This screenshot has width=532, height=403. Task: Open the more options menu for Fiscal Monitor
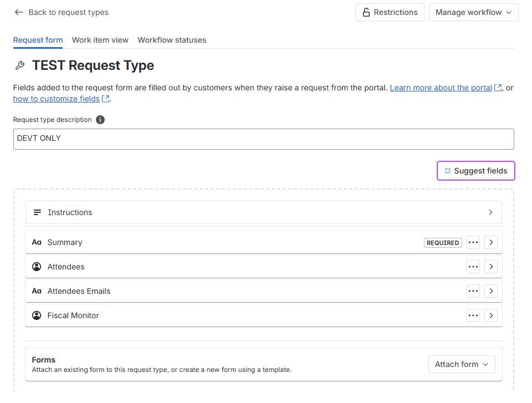473,315
